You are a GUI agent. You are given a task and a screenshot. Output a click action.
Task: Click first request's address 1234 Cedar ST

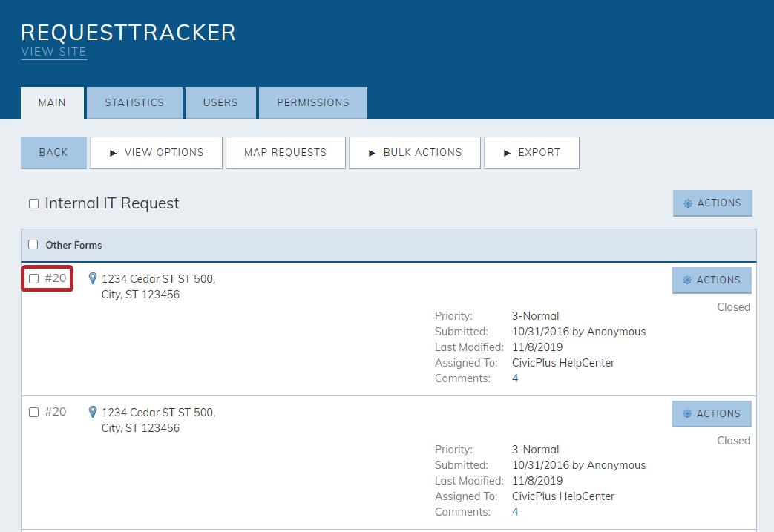(159, 286)
